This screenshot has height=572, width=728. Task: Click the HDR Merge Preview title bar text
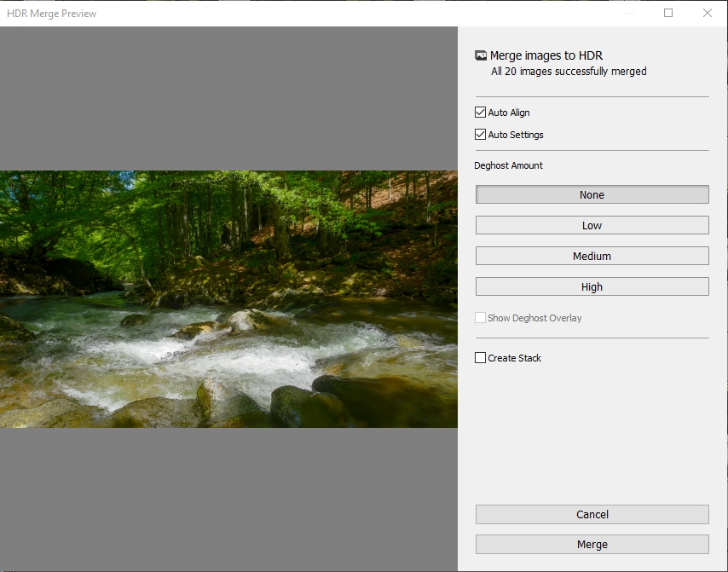51,14
